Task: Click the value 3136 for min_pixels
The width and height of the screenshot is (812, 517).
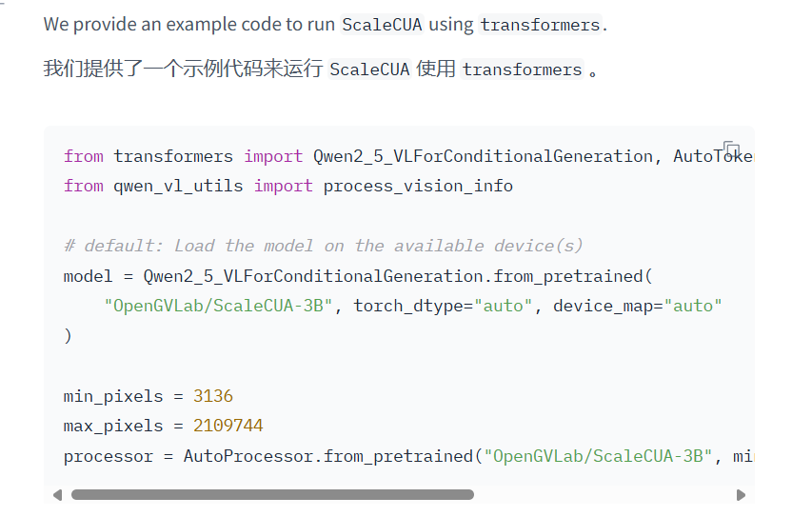Action: (x=213, y=396)
